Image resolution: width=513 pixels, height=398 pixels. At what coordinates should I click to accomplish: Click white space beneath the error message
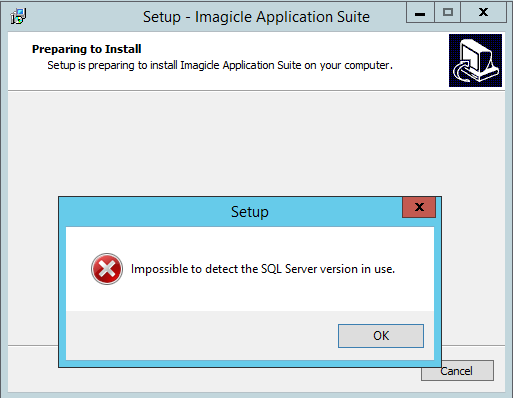250,297
